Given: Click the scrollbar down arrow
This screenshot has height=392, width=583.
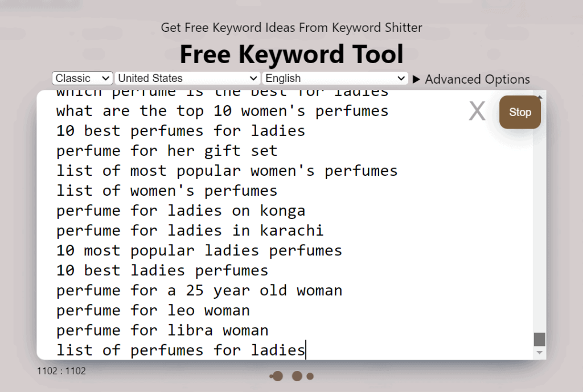Looking at the screenshot, I should point(539,354).
